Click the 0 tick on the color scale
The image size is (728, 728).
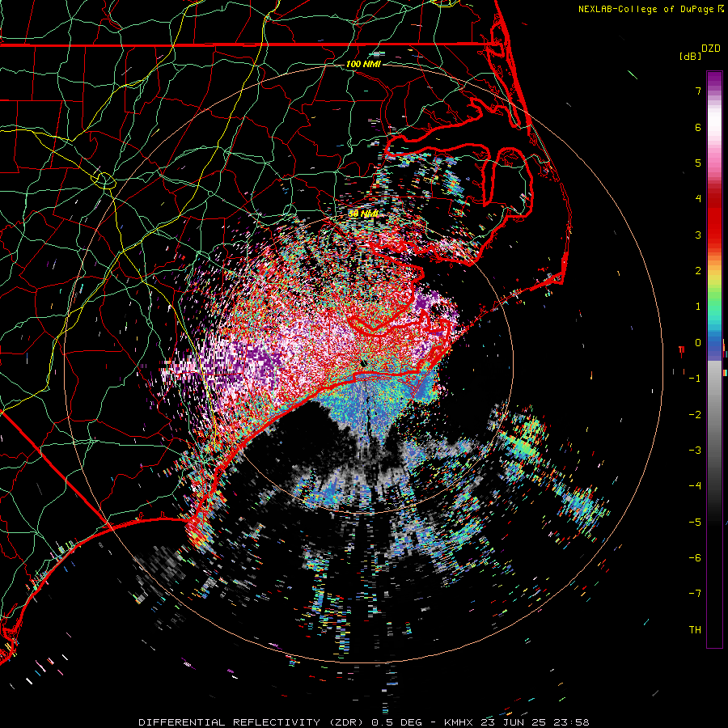[x=698, y=343]
